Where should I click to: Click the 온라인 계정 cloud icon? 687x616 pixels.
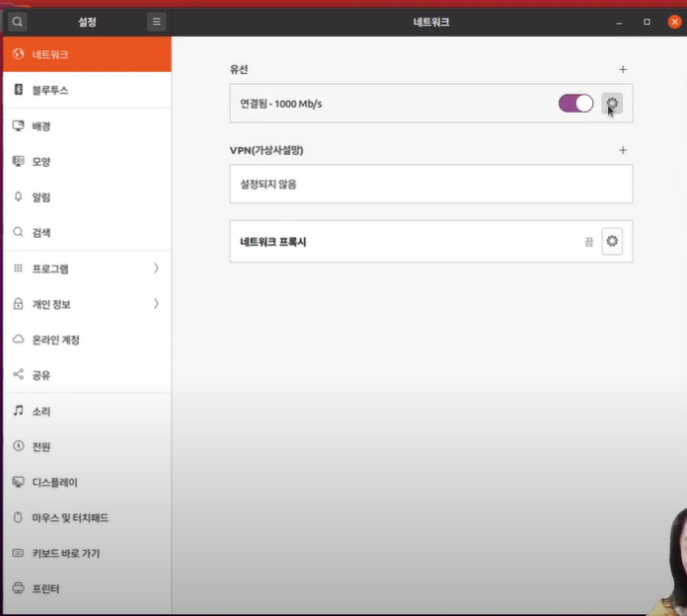18,340
